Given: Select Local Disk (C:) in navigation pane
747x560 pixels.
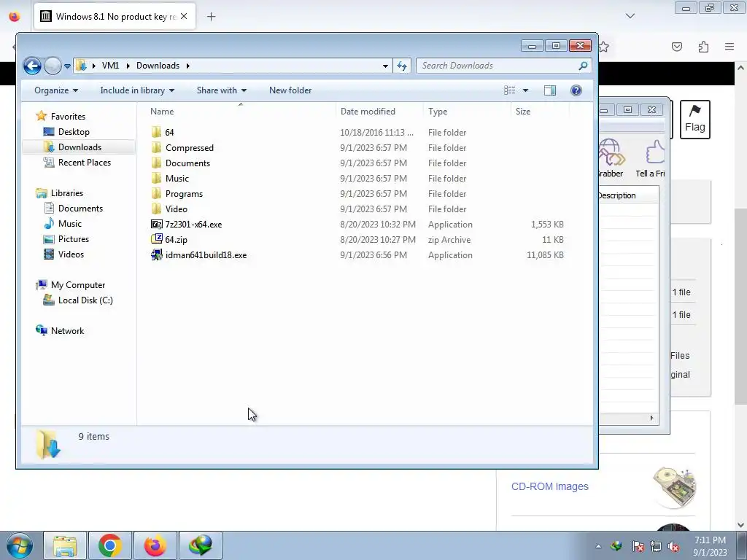Looking at the screenshot, I should coord(85,300).
